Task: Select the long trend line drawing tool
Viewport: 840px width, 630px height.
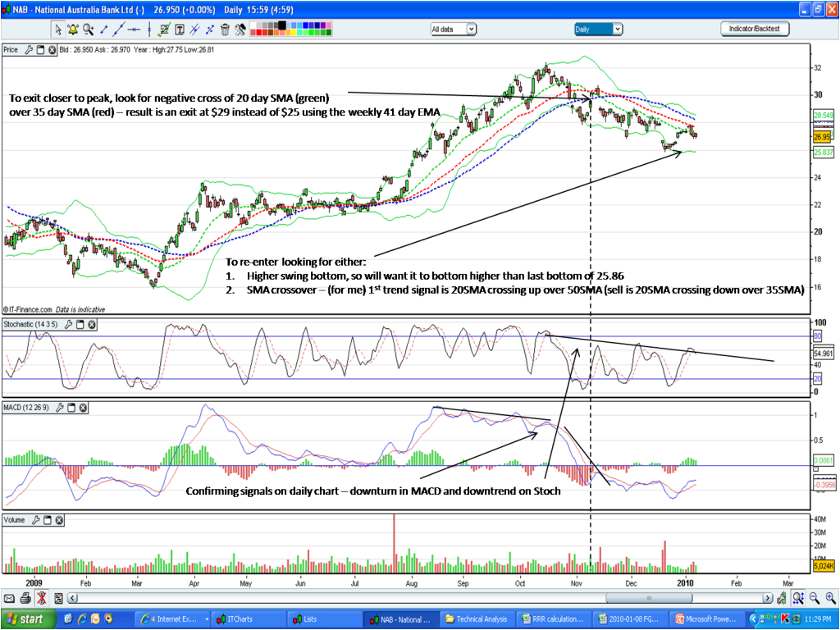Action: pyautogui.click(x=119, y=30)
